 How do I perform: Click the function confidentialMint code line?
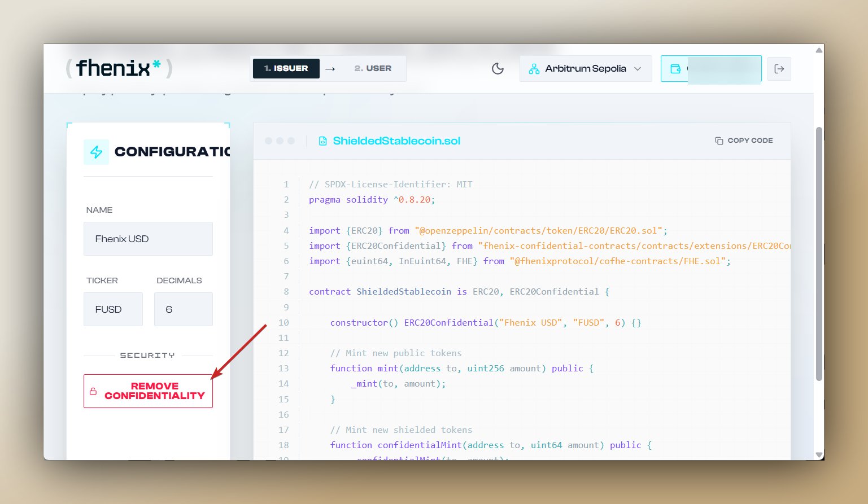click(491, 445)
